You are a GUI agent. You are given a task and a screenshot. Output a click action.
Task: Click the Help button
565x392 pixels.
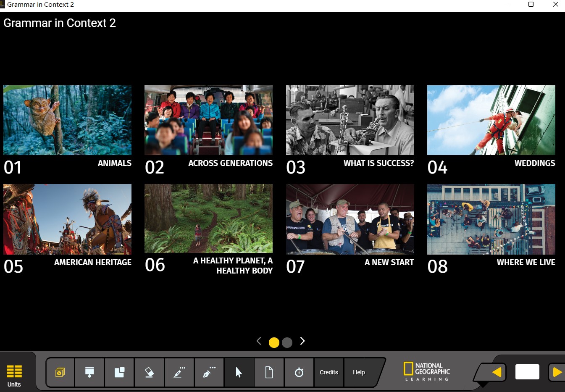coord(359,372)
